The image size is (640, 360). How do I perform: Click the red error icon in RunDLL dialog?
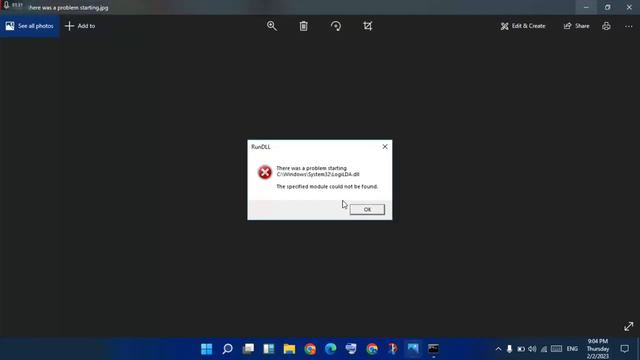264,172
